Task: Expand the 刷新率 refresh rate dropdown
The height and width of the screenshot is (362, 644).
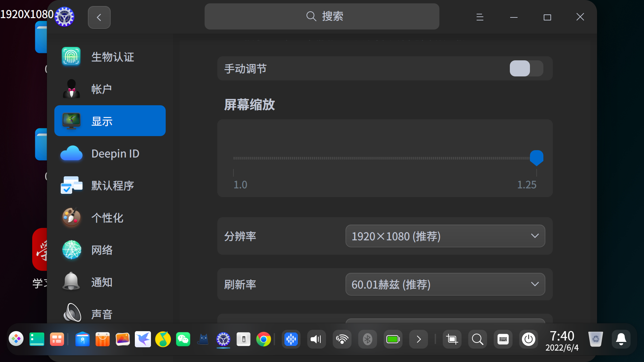Action: tap(445, 284)
